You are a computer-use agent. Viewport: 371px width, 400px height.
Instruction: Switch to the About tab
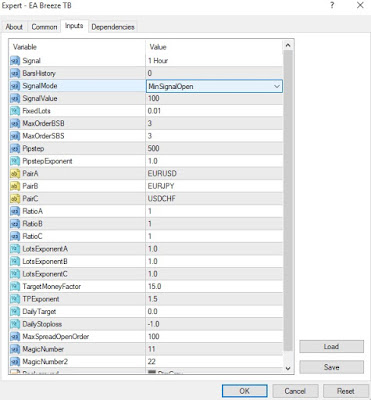(14, 27)
